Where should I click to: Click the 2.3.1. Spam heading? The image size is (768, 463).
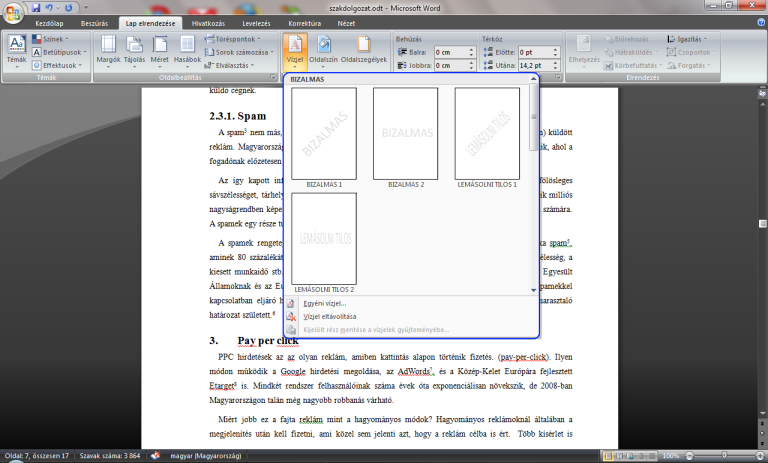point(238,116)
